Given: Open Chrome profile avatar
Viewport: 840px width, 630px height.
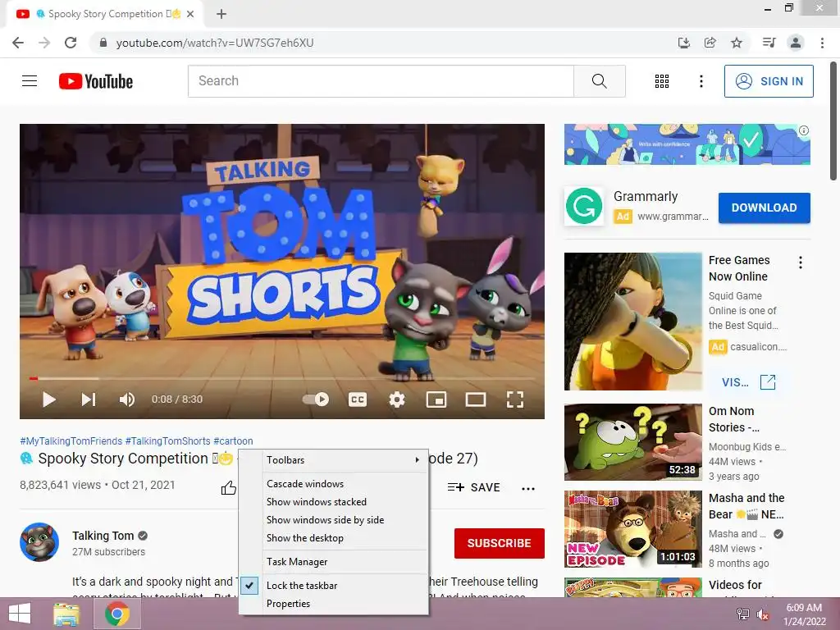Looking at the screenshot, I should click(x=796, y=43).
